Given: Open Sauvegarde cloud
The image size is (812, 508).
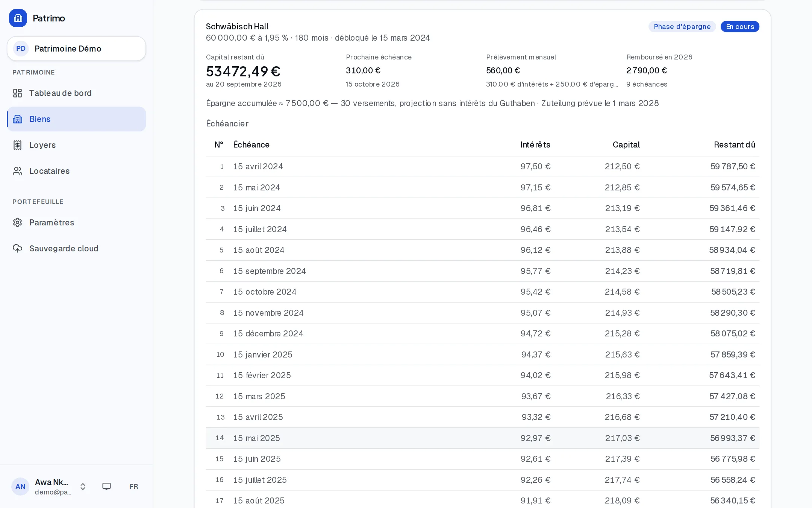Looking at the screenshot, I should click(x=76, y=248).
